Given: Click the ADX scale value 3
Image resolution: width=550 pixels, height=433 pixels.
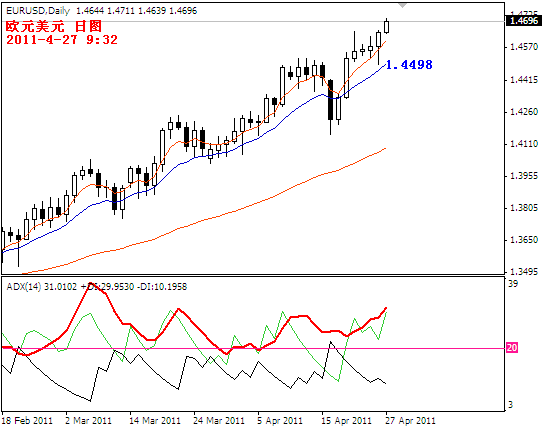Looking at the screenshot, I should pyautogui.click(x=510, y=405).
